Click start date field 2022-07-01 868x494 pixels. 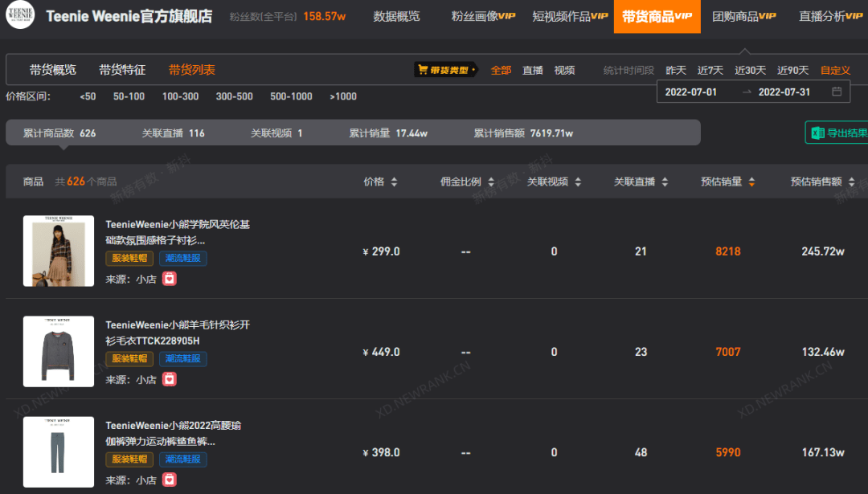tap(691, 92)
